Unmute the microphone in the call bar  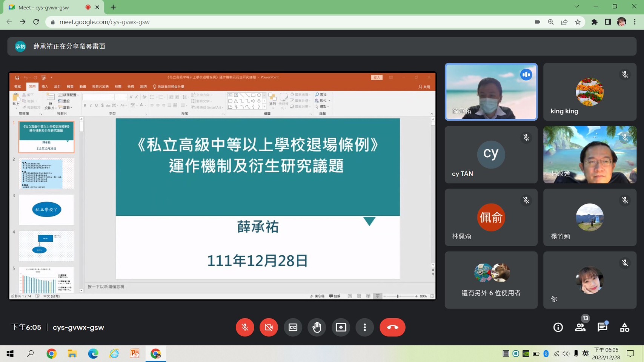click(245, 327)
